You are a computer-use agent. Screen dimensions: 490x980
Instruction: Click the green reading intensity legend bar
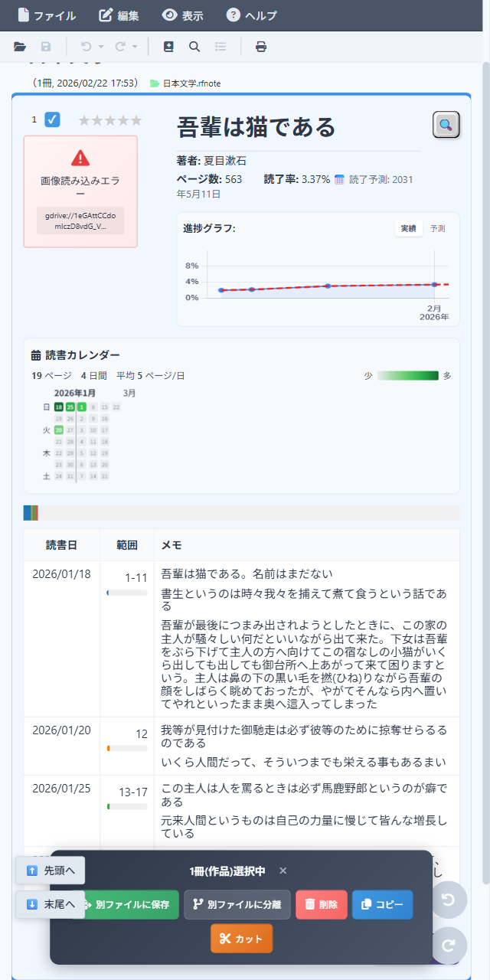[406, 376]
